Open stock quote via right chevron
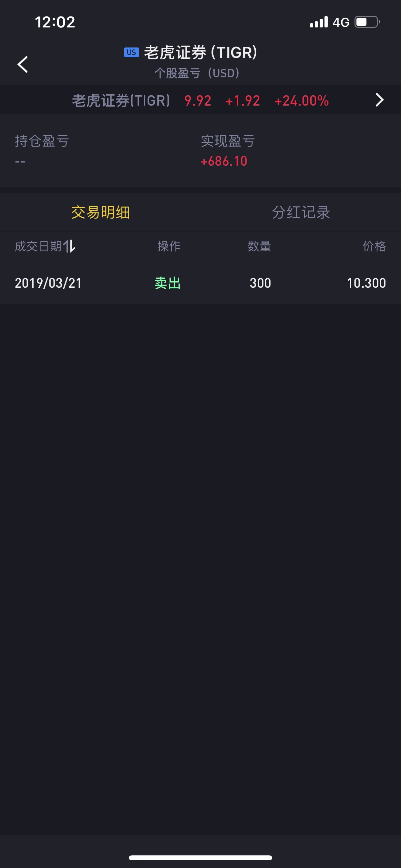Screen dimensions: 401x868 tap(380, 100)
